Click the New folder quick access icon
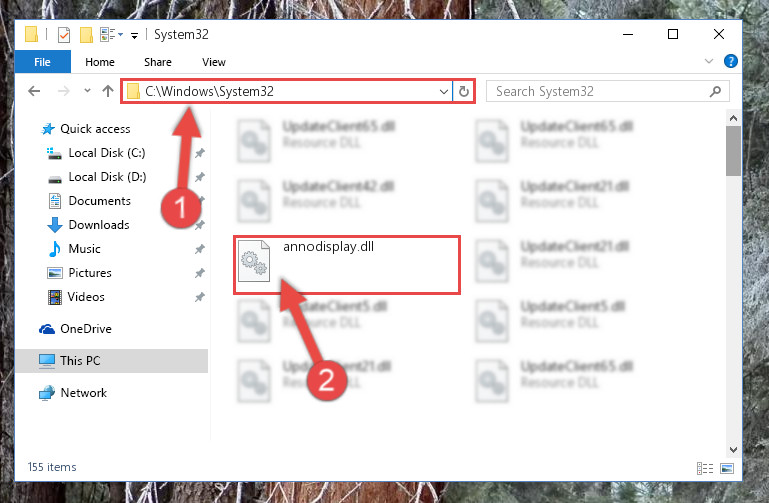The image size is (769, 503). click(x=86, y=35)
